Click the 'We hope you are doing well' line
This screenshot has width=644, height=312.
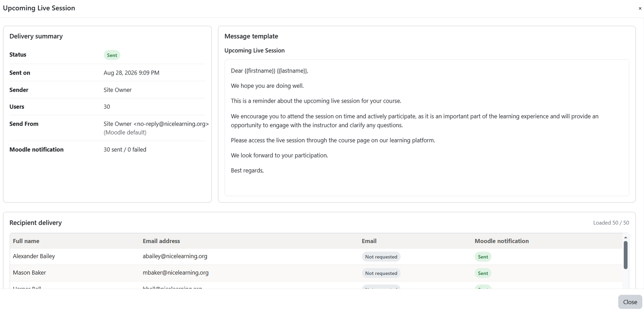tap(267, 86)
